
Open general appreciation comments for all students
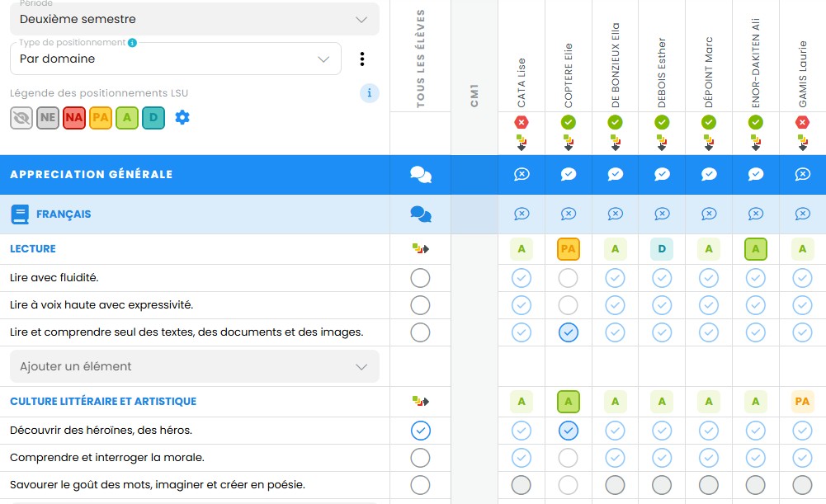[x=420, y=175]
